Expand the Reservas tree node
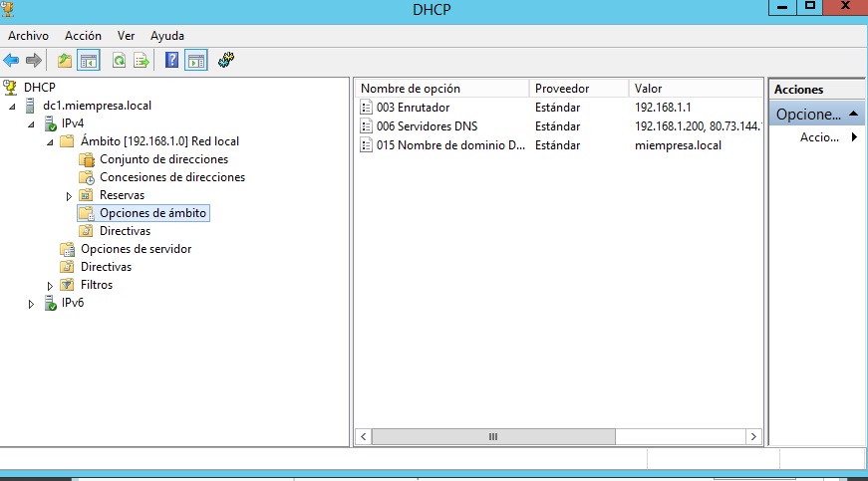The height and width of the screenshot is (481, 868). (x=69, y=196)
